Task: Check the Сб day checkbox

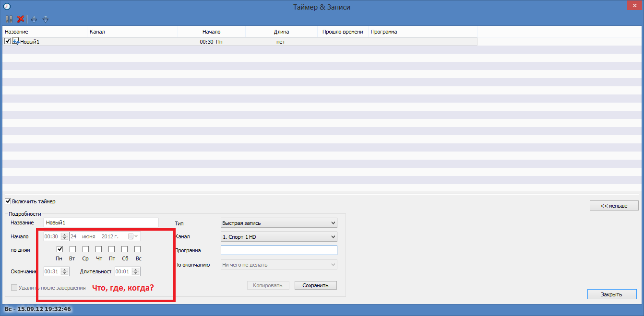Action: click(x=124, y=249)
